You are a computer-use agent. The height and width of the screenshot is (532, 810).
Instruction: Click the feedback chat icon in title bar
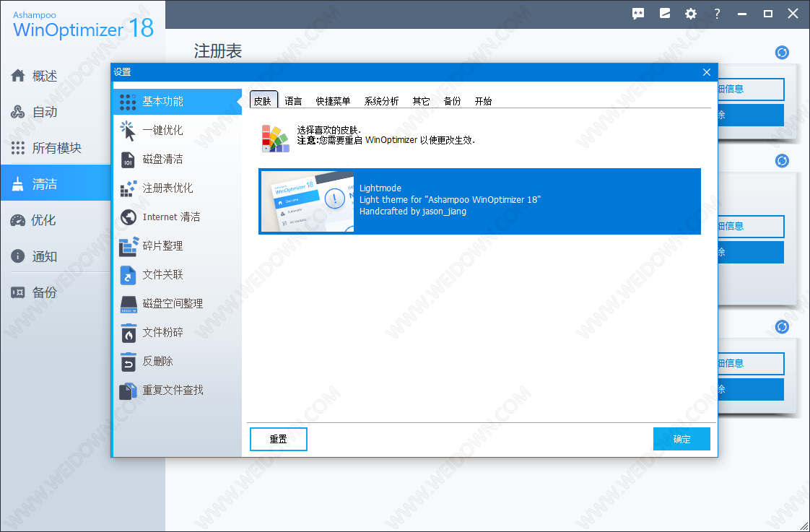[x=638, y=14]
